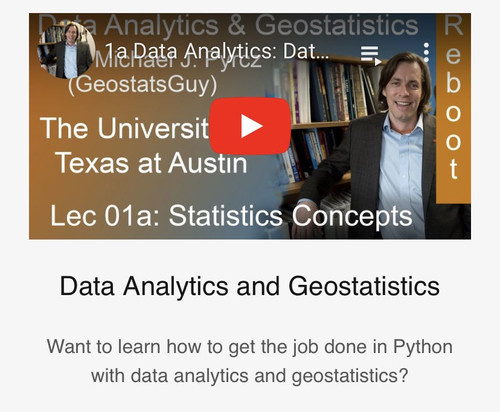Click the 'Data Analytics and Geostatistics' heading
500x412 pixels.
[250, 286]
